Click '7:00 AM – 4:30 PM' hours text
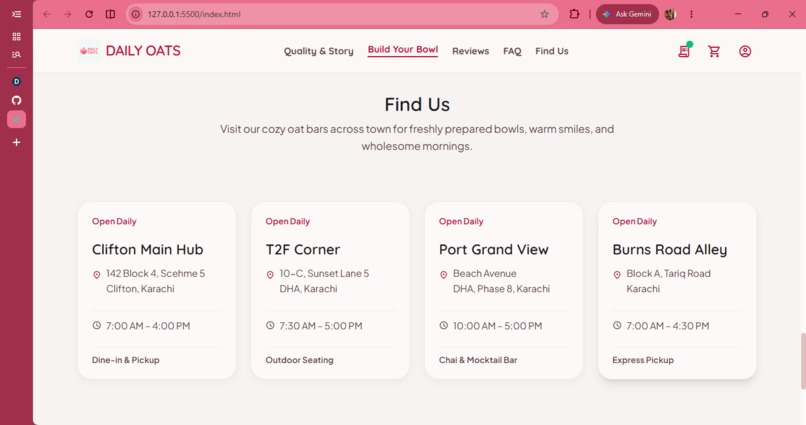The height and width of the screenshot is (425, 806). [668, 326]
